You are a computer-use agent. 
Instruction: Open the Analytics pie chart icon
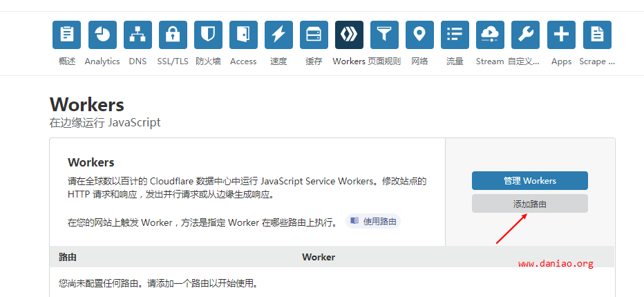point(102,35)
